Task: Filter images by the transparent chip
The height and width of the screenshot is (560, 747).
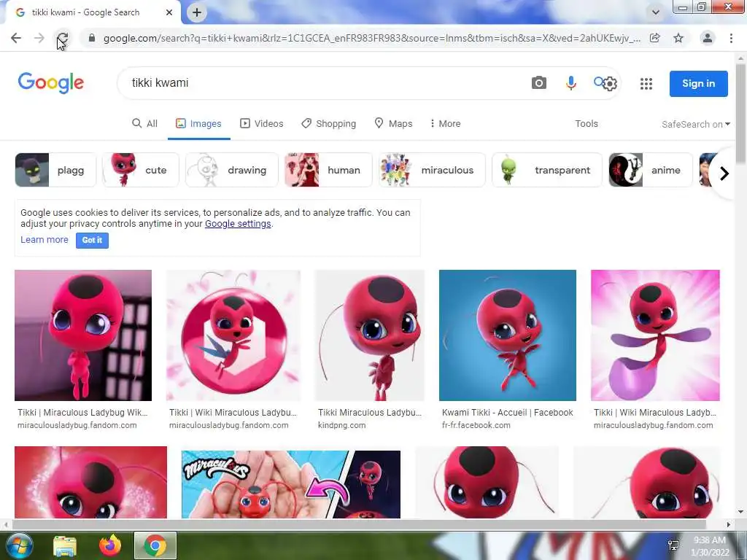Action: pyautogui.click(x=547, y=170)
